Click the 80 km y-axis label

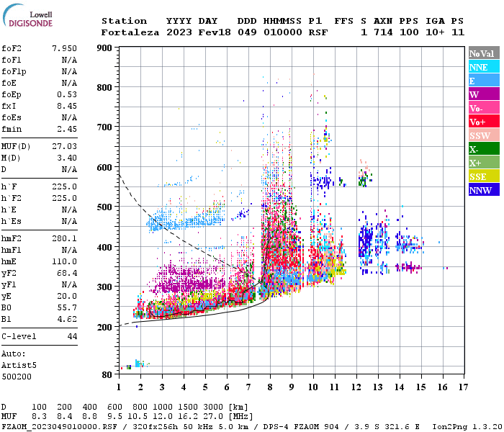click(x=107, y=375)
